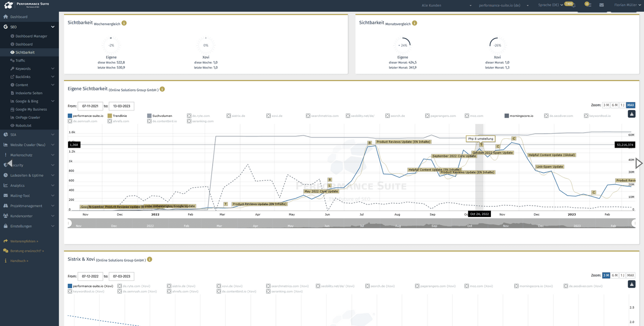Go to Google My Business page

[31, 109]
